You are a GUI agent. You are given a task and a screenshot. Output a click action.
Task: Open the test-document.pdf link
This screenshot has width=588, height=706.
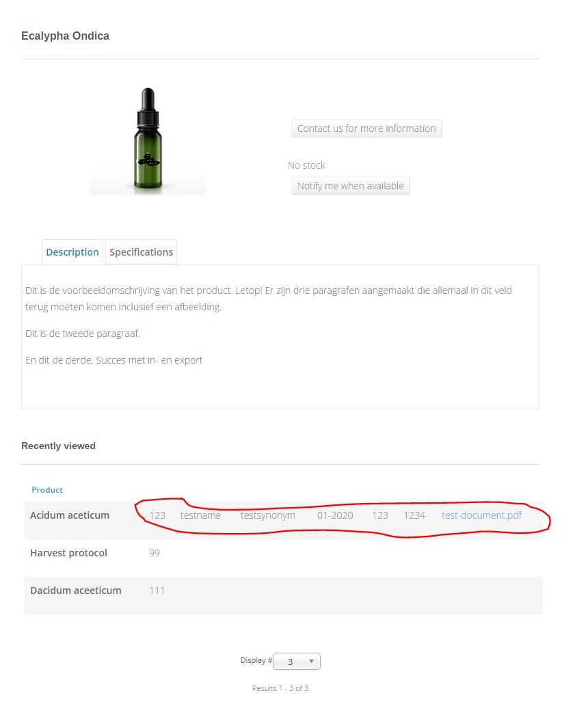pos(481,515)
